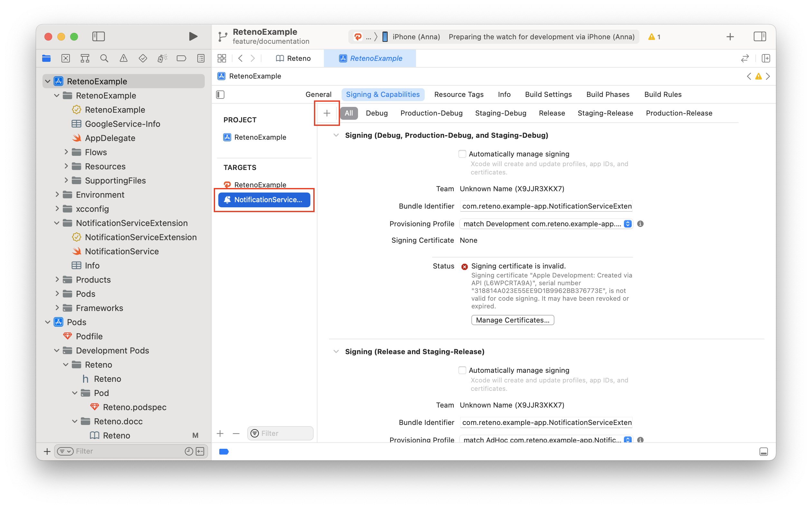Click the source control branch icon
Screen dimensions: 812x508
(223, 36)
